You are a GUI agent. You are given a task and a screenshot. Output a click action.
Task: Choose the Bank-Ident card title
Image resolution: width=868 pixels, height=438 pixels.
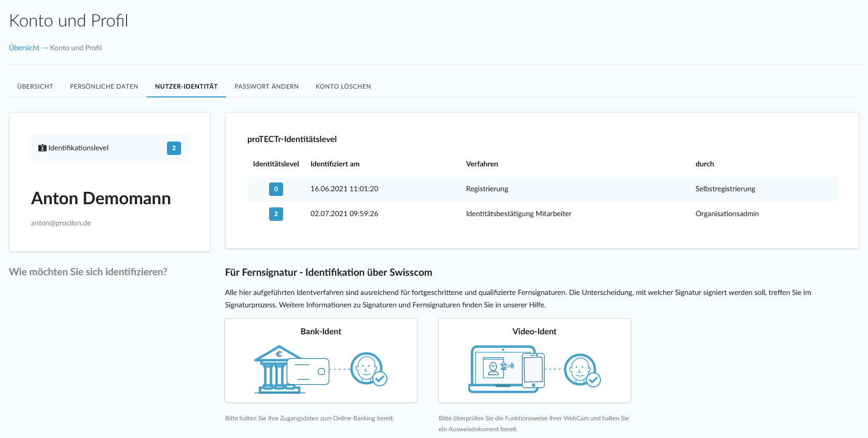[x=321, y=332]
